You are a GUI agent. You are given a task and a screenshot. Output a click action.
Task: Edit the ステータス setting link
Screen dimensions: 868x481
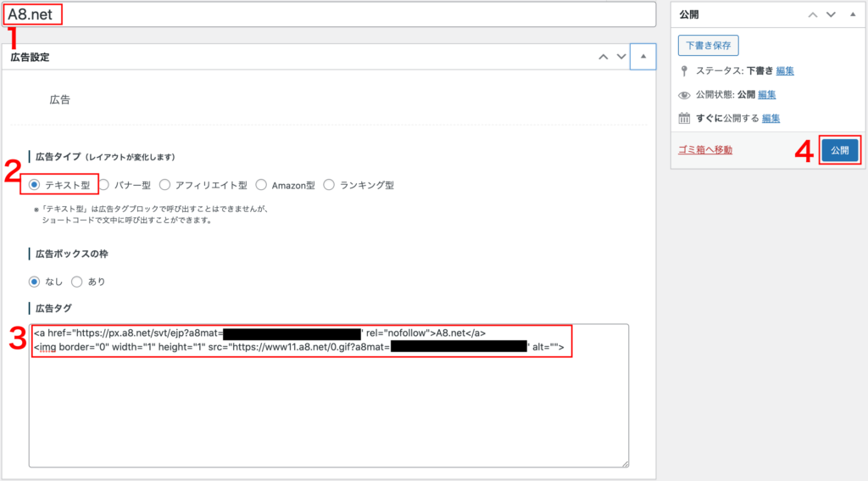click(785, 70)
